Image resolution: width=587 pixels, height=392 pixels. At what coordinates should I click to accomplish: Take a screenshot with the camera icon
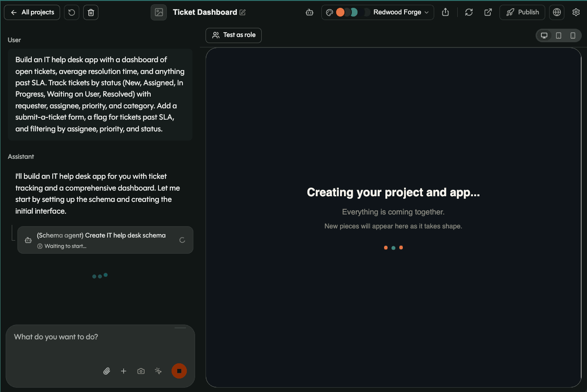141,371
